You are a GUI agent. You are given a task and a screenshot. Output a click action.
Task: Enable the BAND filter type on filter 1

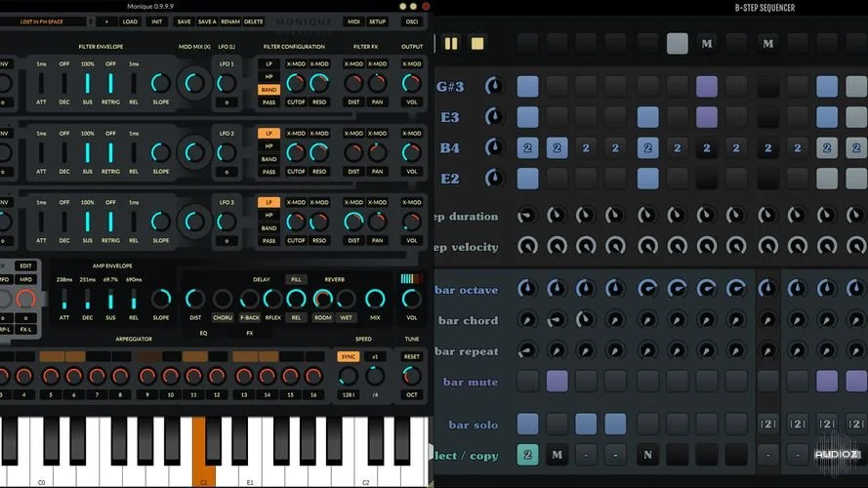269,89
